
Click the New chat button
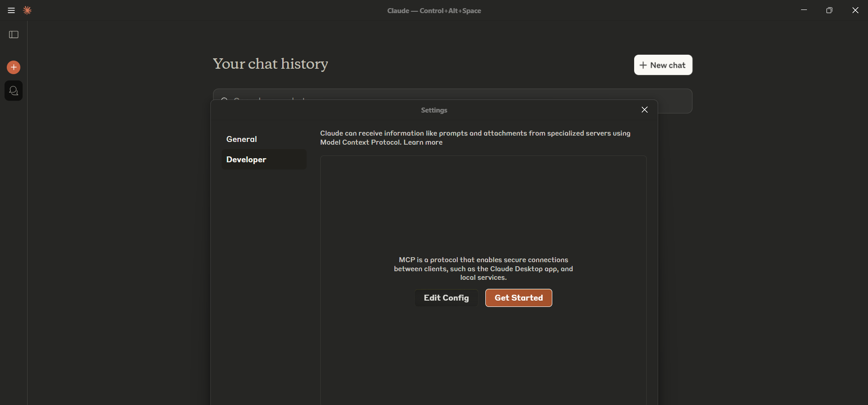point(663,65)
